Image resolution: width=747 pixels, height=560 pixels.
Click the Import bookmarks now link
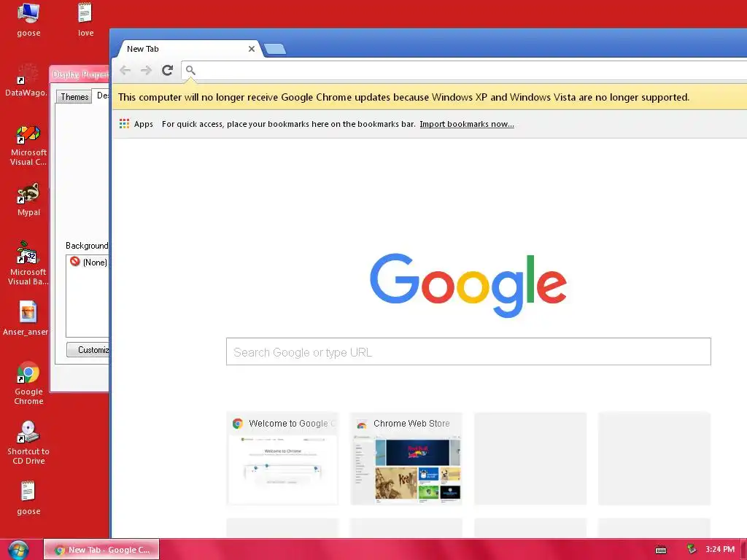pyautogui.click(x=466, y=124)
